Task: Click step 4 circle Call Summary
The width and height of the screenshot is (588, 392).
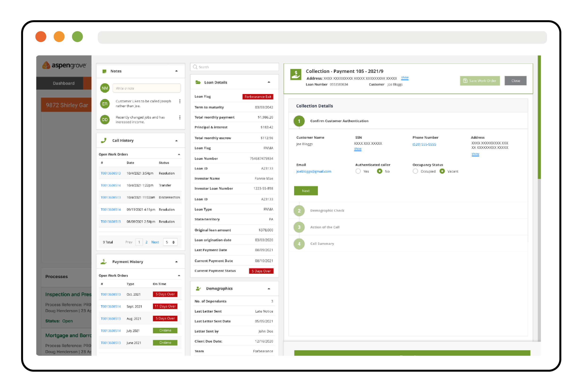Action: 299,244
